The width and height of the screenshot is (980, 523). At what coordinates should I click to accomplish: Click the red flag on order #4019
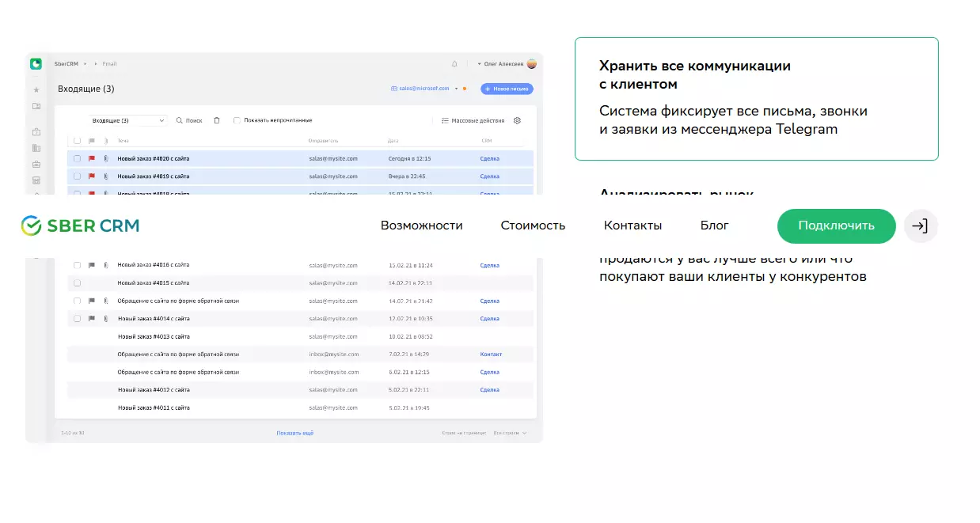pyautogui.click(x=92, y=176)
